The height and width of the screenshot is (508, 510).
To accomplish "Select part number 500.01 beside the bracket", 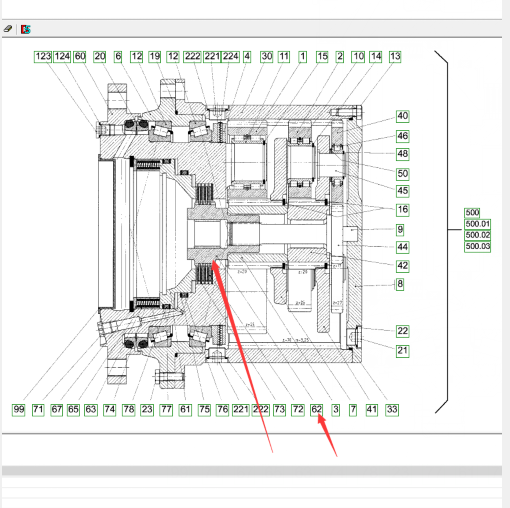I will click(477, 224).
